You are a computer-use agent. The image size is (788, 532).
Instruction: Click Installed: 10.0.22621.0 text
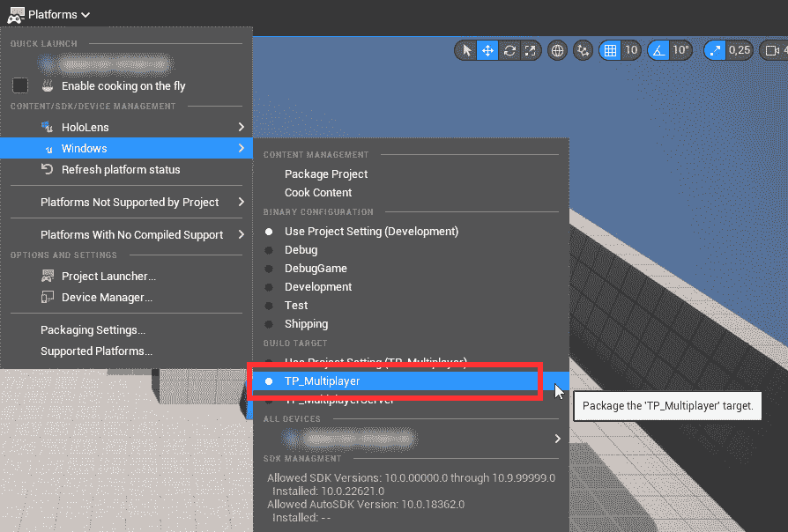pos(328,491)
